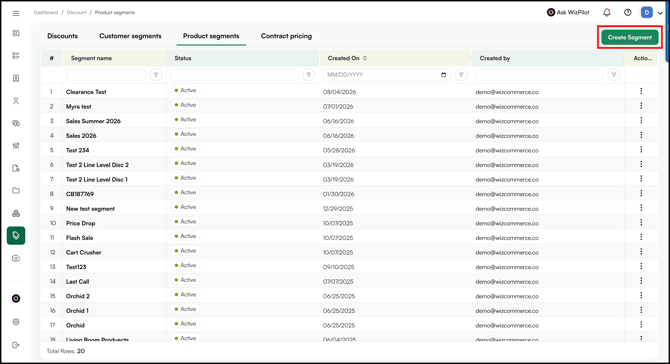Switch to the Contract pricing tab
670x364 pixels.
click(286, 36)
